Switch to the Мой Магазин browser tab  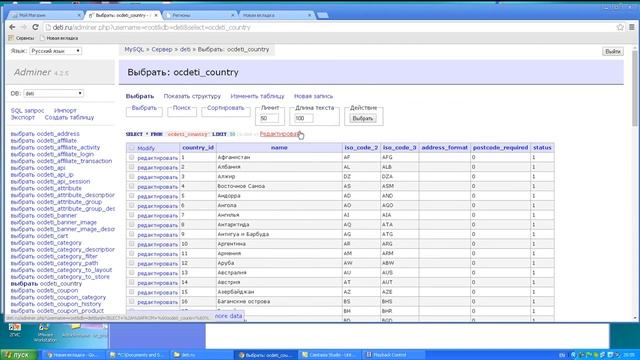coord(46,15)
